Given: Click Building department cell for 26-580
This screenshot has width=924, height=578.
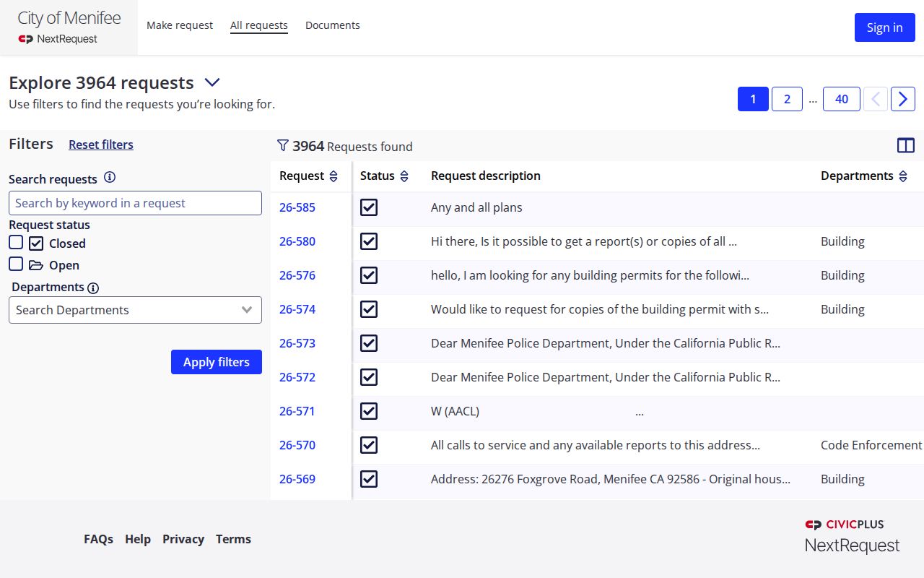Looking at the screenshot, I should (x=842, y=241).
